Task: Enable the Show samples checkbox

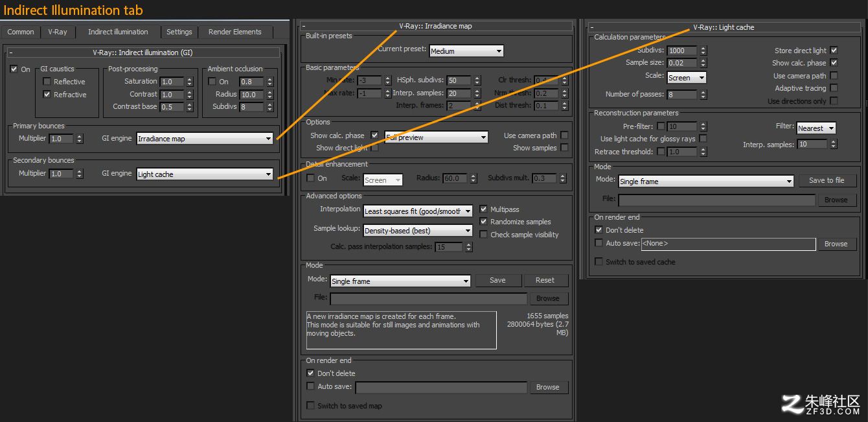Action: tap(564, 148)
